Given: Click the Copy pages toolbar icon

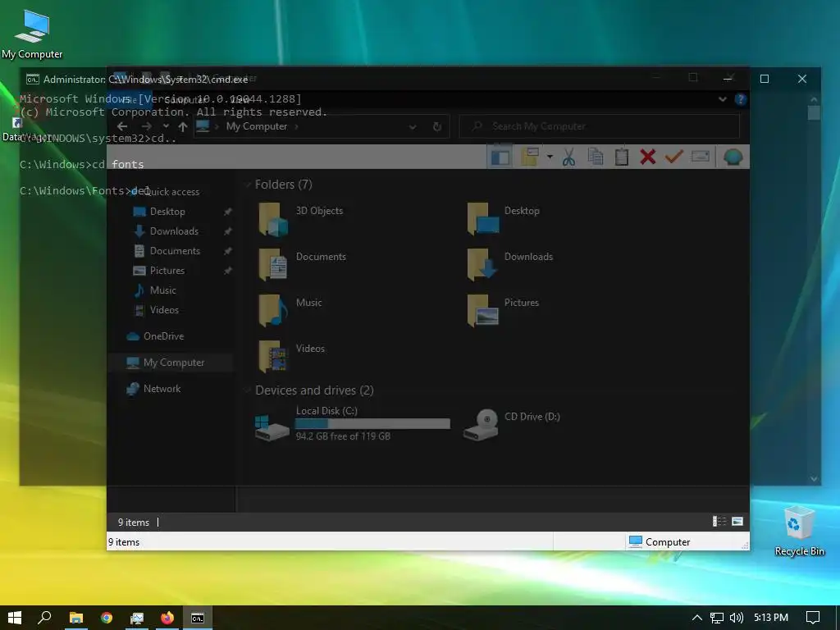Looking at the screenshot, I should point(596,157).
